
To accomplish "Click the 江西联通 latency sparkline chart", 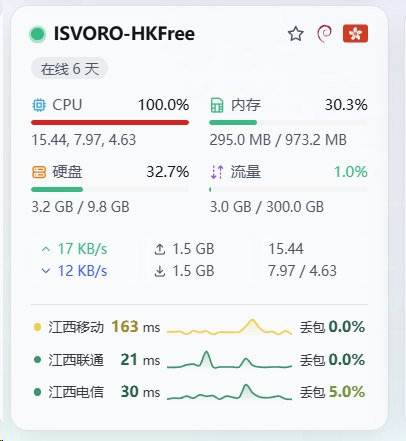I will (229, 360).
